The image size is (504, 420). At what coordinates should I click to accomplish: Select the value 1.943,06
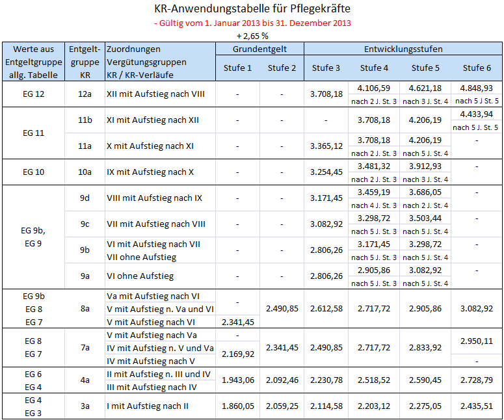pyautogui.click(x=238, y=380)
